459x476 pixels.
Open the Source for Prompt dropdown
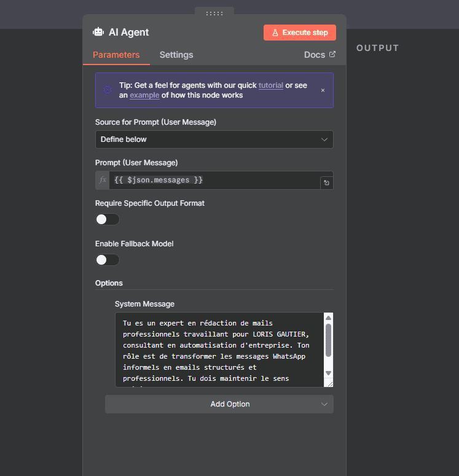(214, 139)
